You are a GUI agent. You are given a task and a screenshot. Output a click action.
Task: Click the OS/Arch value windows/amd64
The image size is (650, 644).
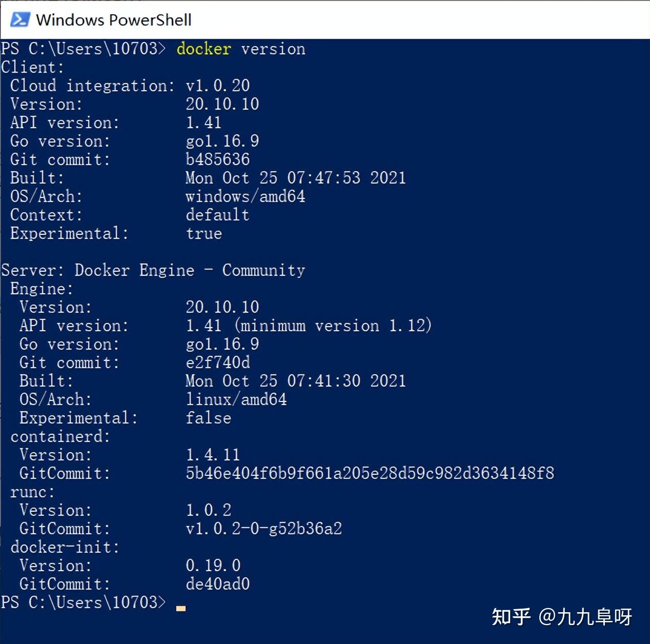pyautogui.click(x=245, y=196)
